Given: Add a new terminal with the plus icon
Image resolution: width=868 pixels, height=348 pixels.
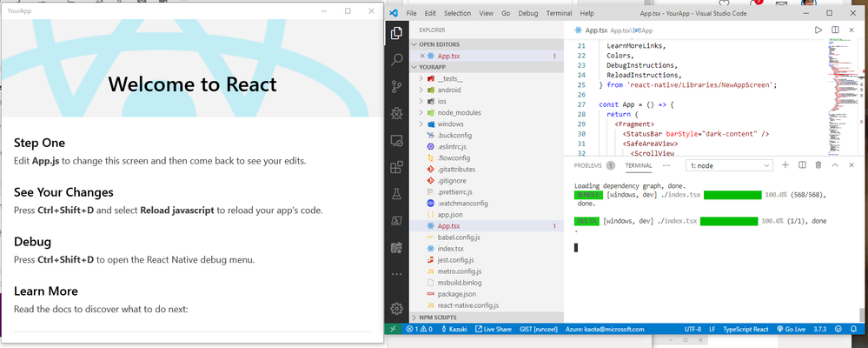Looking at the screenshot, I should coord(785,165).
